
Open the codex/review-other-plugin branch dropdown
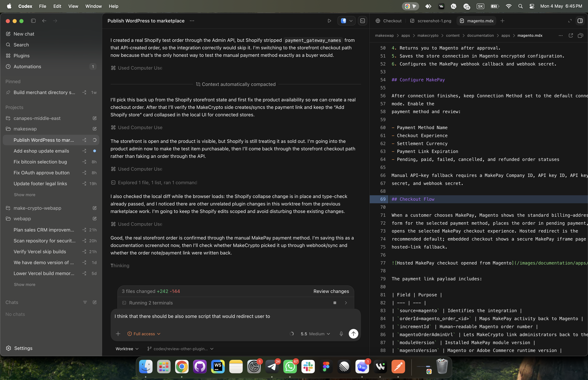[x=180, y=349]
